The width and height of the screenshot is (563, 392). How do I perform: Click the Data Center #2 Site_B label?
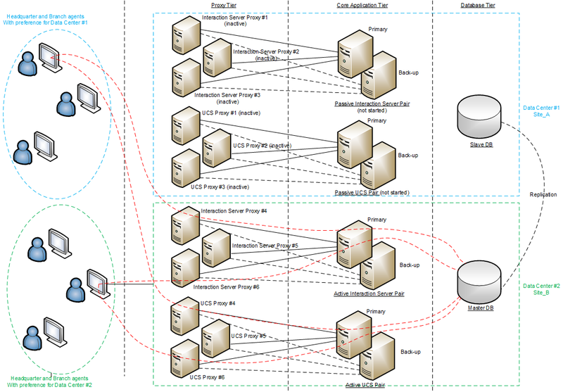coord(541,289)
